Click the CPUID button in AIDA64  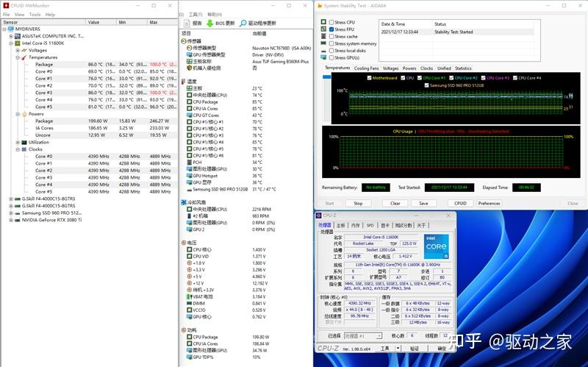(460, 204)
